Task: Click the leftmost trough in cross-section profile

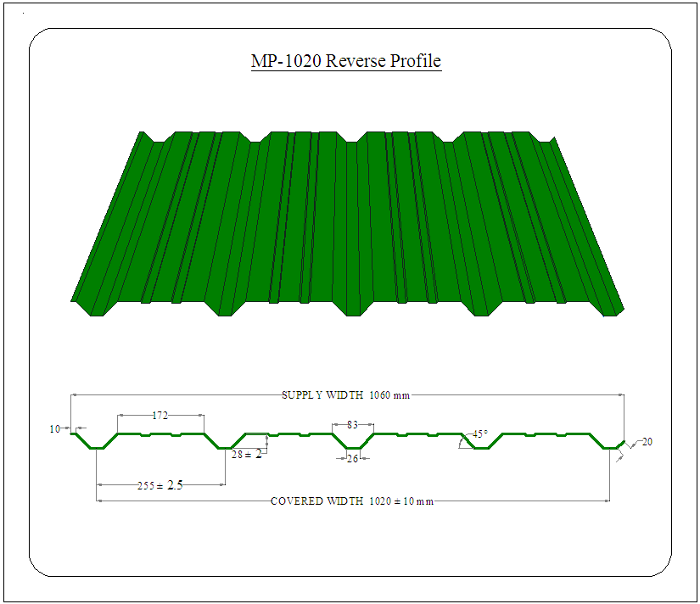Action: (x=98, y=448)
